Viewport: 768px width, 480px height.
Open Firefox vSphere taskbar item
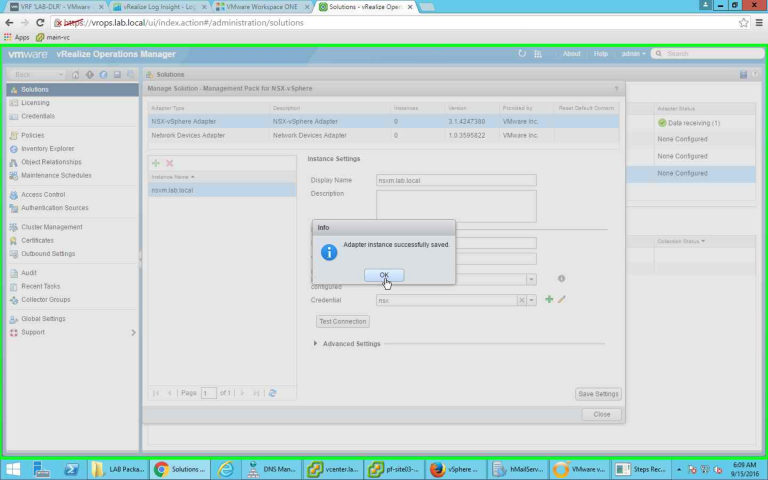[x=454, y=469]
